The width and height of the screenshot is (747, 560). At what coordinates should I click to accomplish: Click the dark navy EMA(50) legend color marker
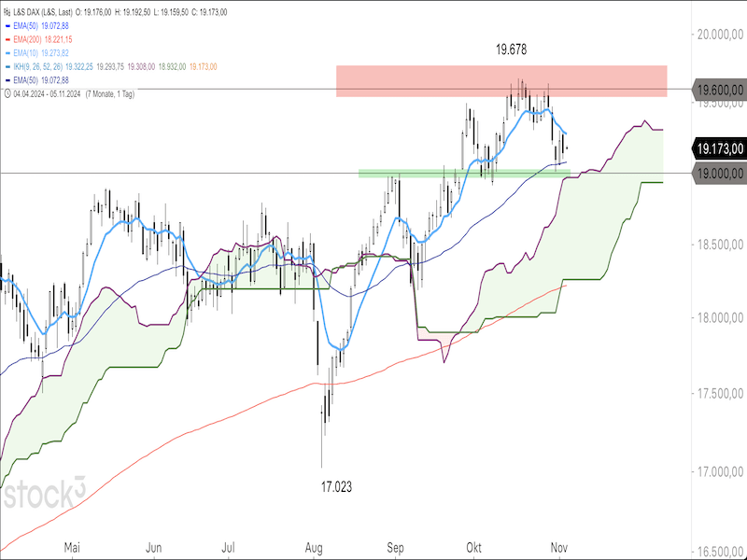click(x=7, y=80)
